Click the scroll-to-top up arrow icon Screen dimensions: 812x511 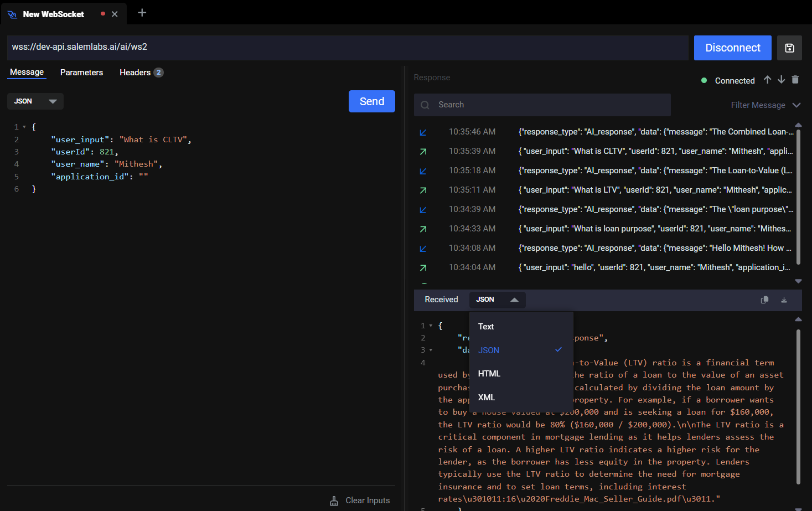767,80
